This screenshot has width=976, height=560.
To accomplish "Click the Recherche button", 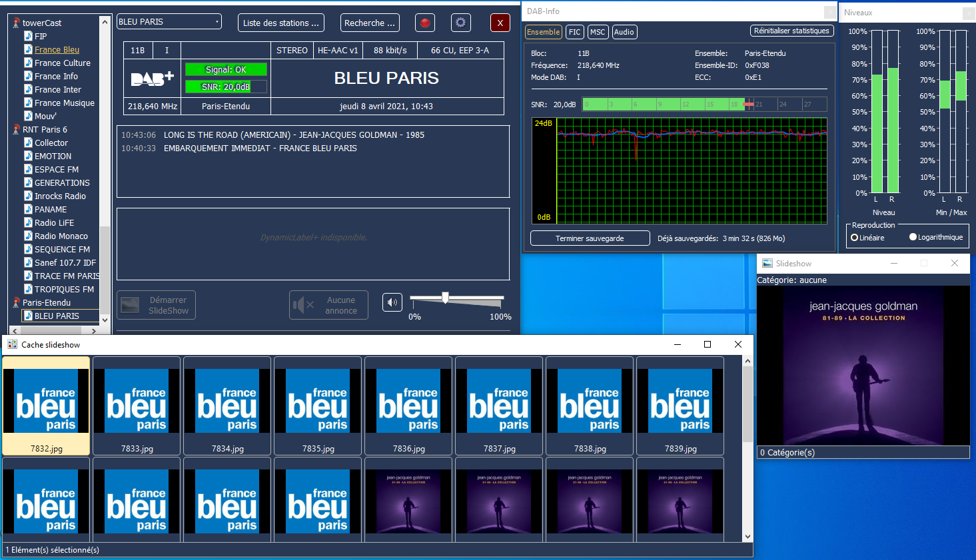I will click(370, 23).
